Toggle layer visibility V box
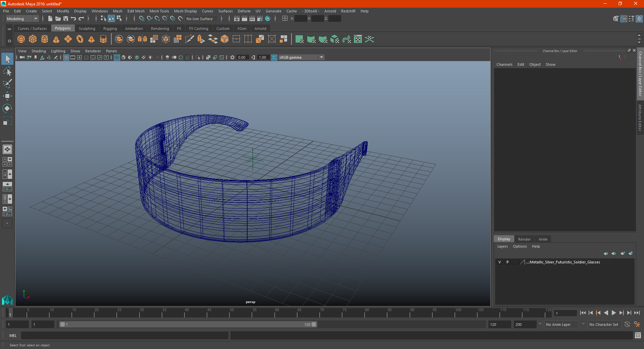This screenshot has height=349, width=644. point(499,262)
